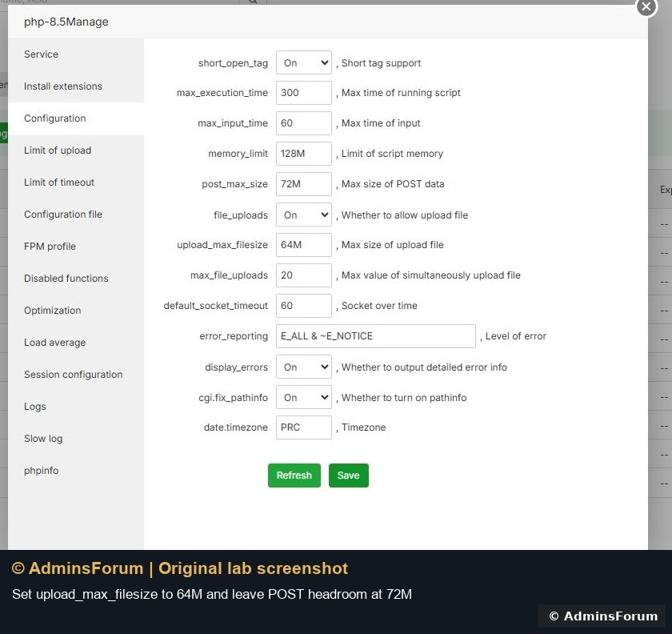The image size is (672, 634).
Task: Click 'Max value of simultaneously upload file' text
Action: pos(430,275)
